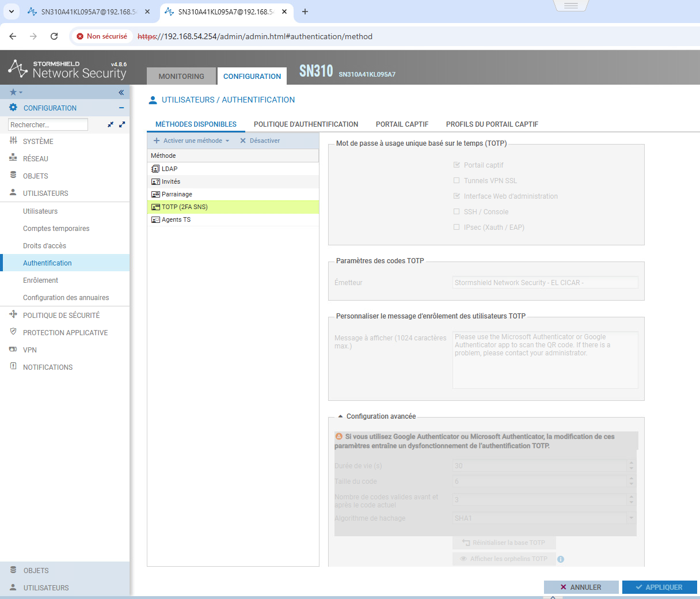Open the Algorithme de hachage SHA1 dropdown
The image size is (700, 599).
pyautogui.click(x=631, y=518)
